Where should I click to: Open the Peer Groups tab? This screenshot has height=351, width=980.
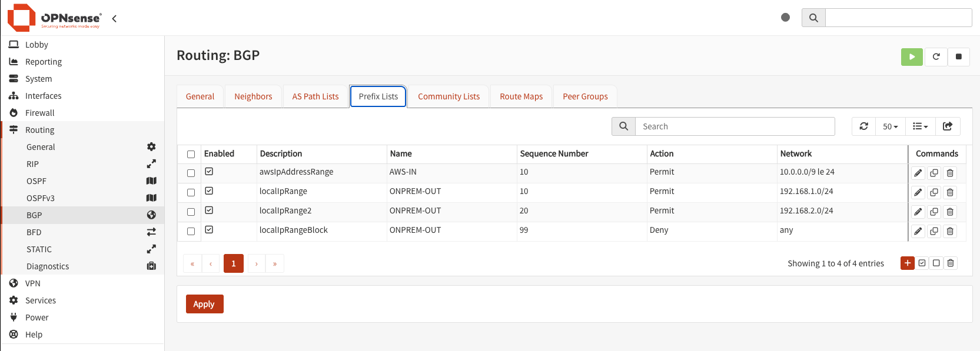(585, 96)
